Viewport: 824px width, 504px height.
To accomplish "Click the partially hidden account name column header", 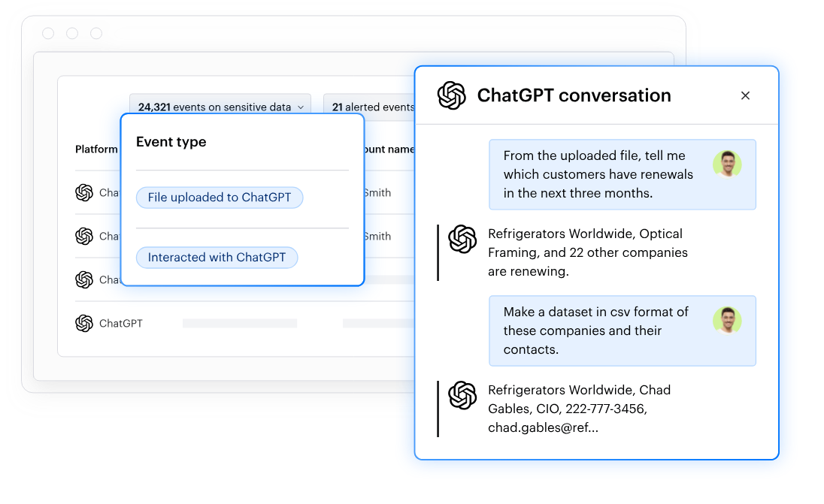I will point(389,149).
